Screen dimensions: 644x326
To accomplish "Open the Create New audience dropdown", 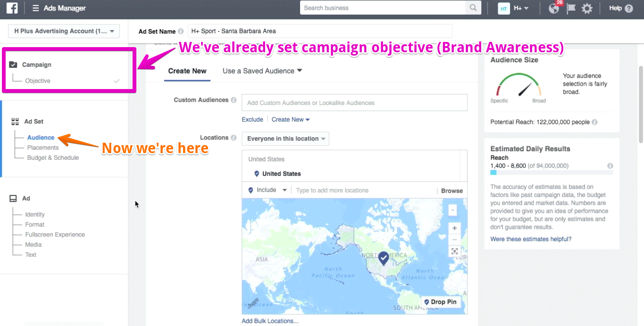I will [291, 119].
